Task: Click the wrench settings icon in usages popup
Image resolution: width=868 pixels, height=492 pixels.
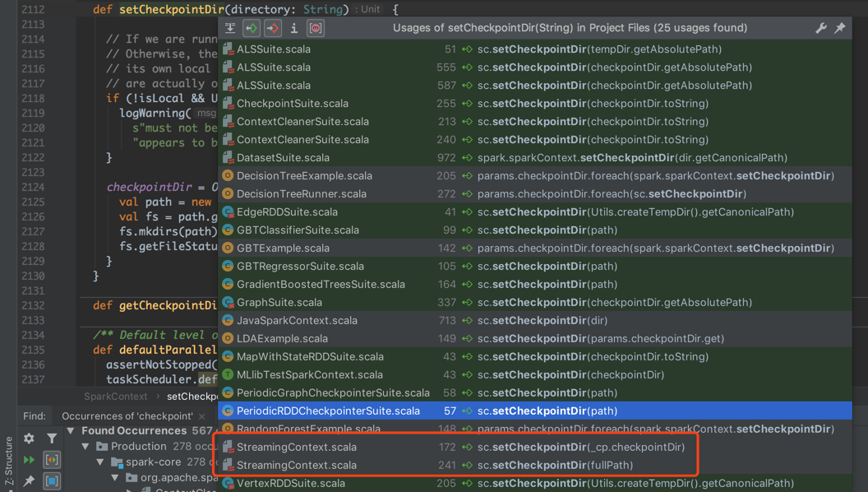Action: pos(820,28)
